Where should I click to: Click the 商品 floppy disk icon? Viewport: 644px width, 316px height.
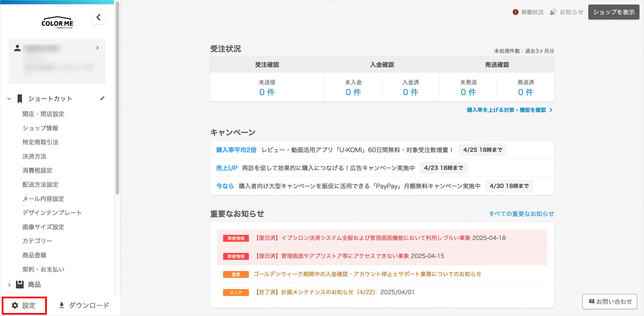tap(20, 285)
